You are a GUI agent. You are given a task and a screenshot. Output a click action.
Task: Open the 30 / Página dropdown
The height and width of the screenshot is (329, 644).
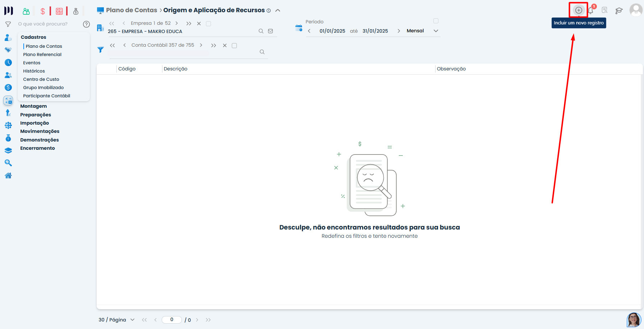click(116, 320)
